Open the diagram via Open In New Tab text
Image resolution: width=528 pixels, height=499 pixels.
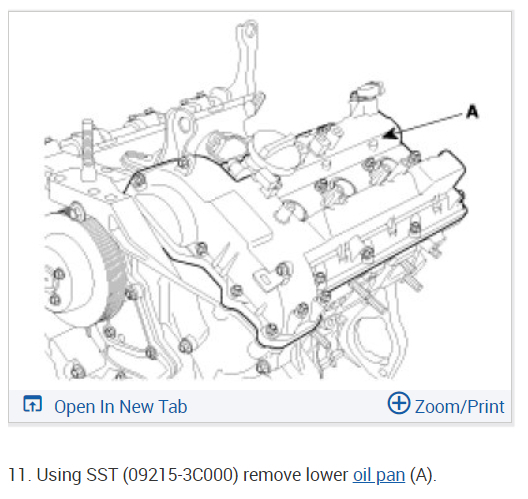[x=121, y=407]
